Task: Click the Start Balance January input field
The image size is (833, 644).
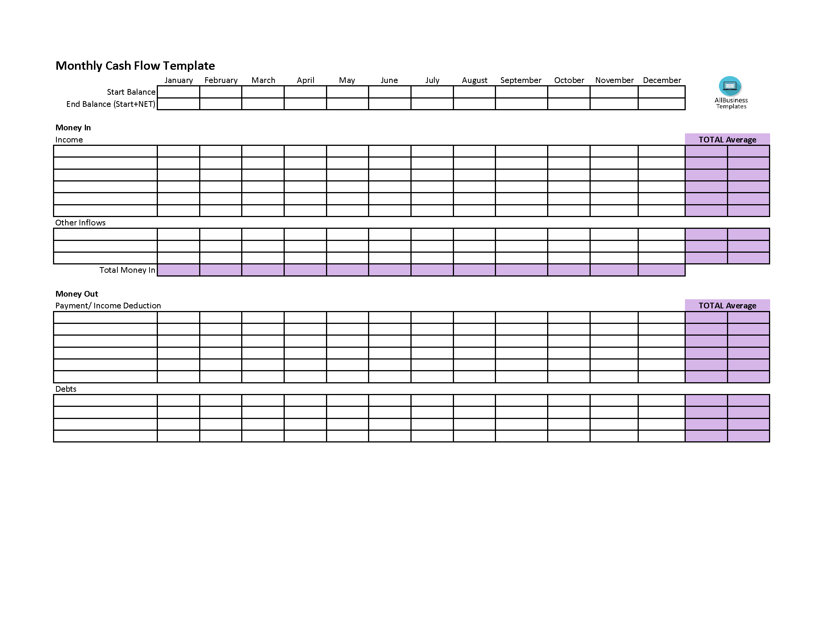Action: [x=179, y=91]
